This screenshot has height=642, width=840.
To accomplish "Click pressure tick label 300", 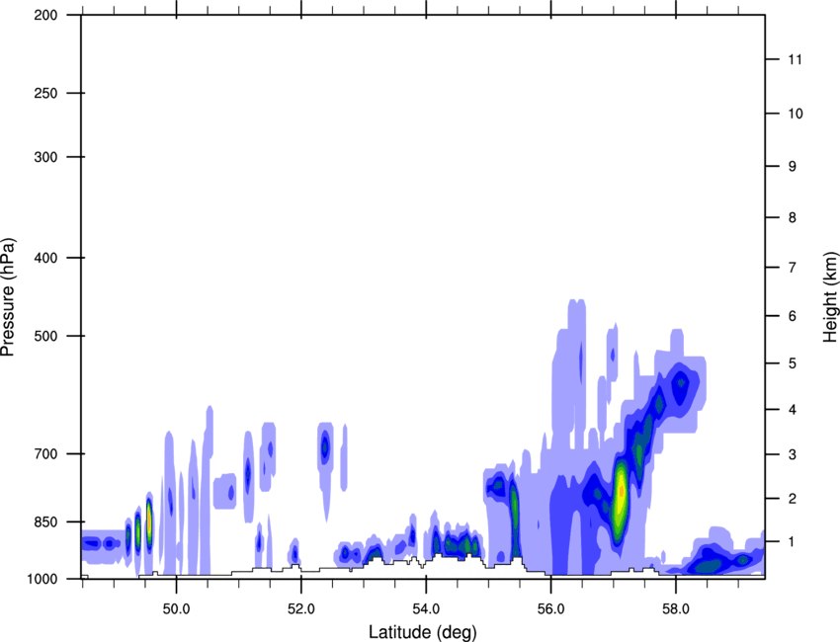I will point(45,157).
